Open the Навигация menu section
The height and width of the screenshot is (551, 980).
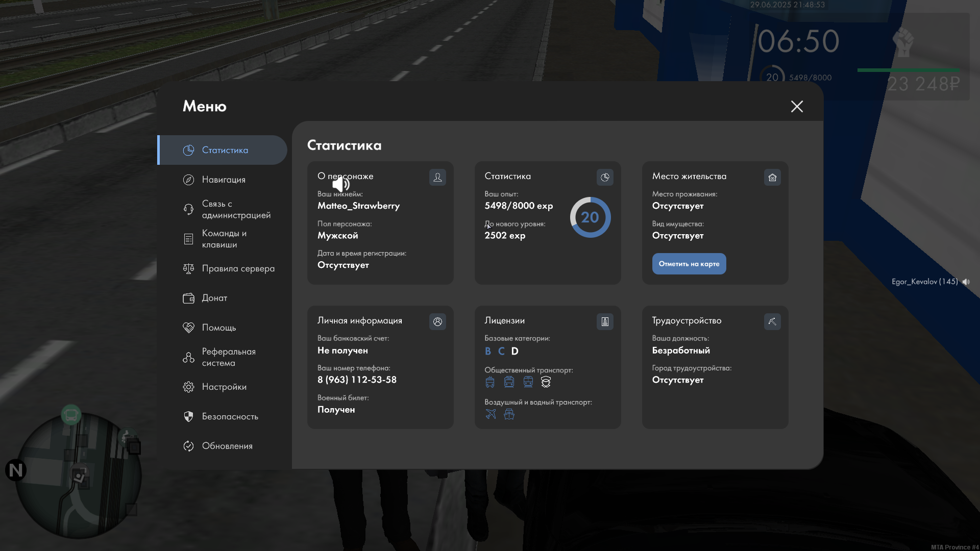click(x=223, y=180)
